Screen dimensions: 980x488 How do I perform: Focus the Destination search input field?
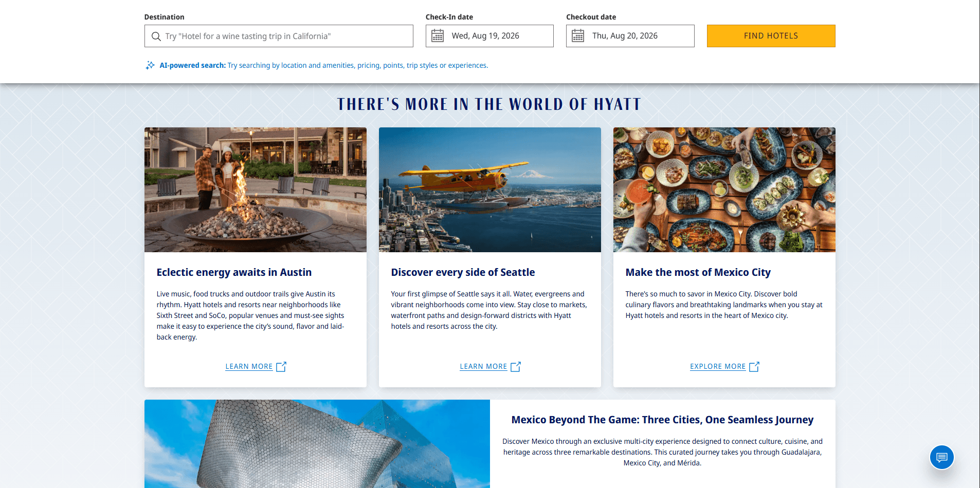click(x=279, y=36)
